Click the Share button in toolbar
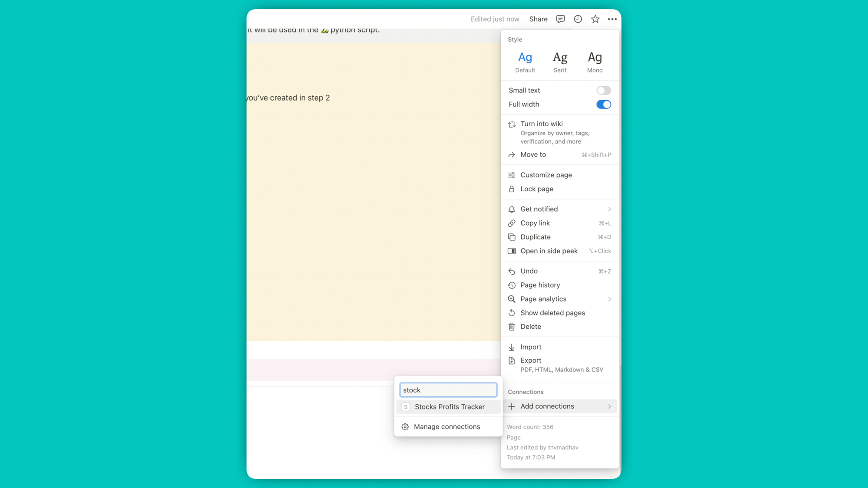The width and height of the screenshot is (868, 488). (538, 19)
